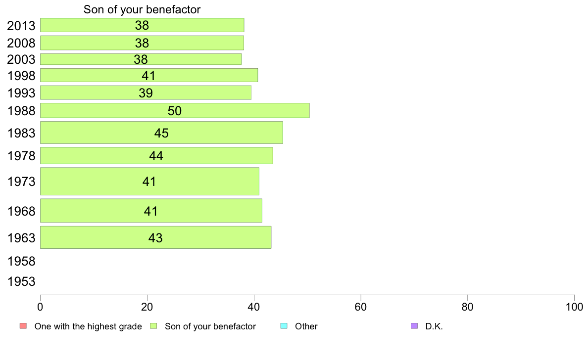Select the 1963 bar showing 43
The height and width of the screenshot is (364, 588).
[155, 237]
